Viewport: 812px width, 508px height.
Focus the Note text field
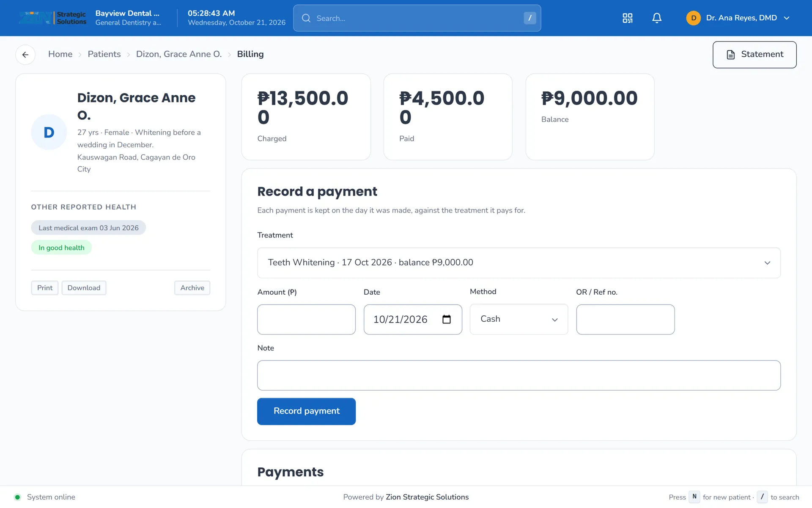tap(519, 375)
